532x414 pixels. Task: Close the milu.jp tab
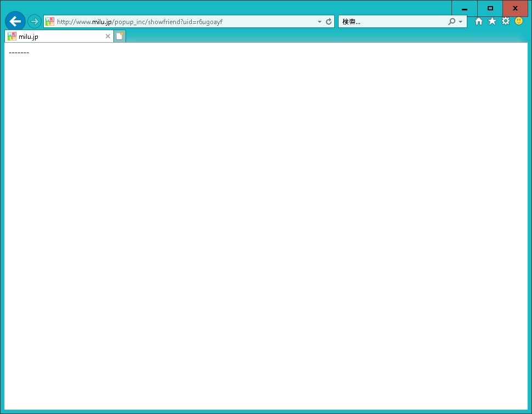(x=108, y=37)
